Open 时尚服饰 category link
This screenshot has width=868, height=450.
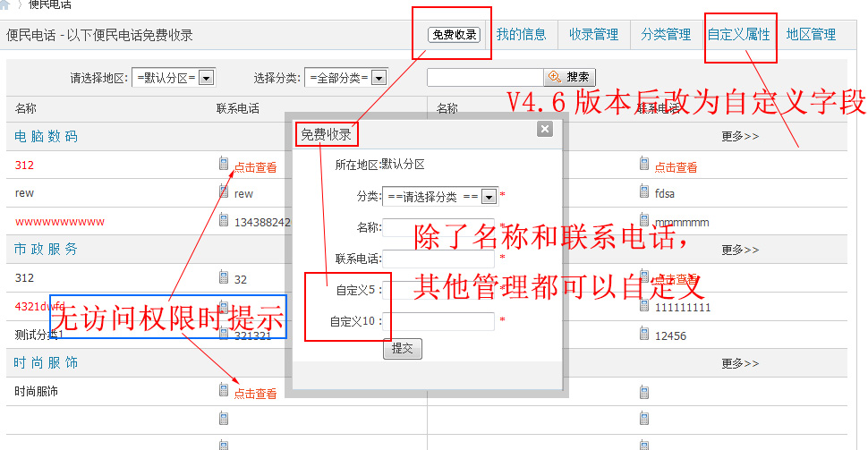46,362
